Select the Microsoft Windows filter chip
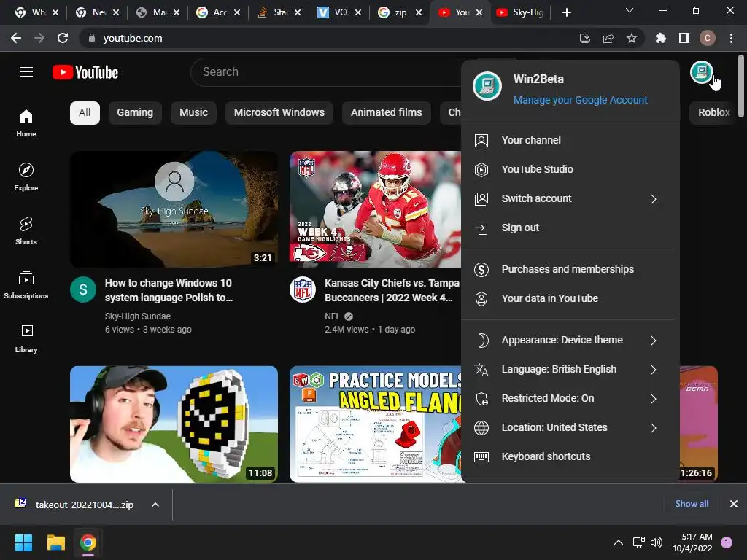Viewport: 747px width, 560px height. [x=279, y=113]
